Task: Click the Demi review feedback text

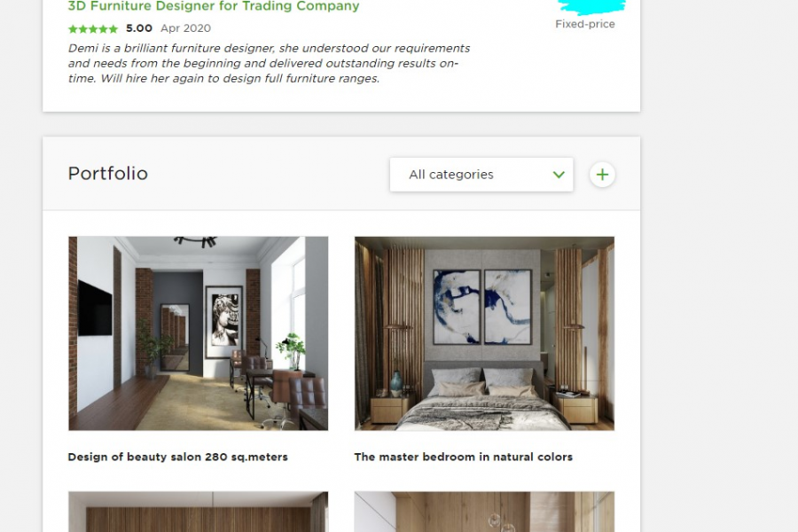Action: 269,63
